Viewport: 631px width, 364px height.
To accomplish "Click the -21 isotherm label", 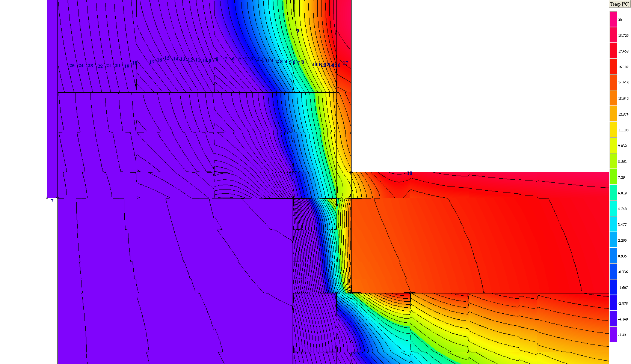I will click(x=108, y=66).
